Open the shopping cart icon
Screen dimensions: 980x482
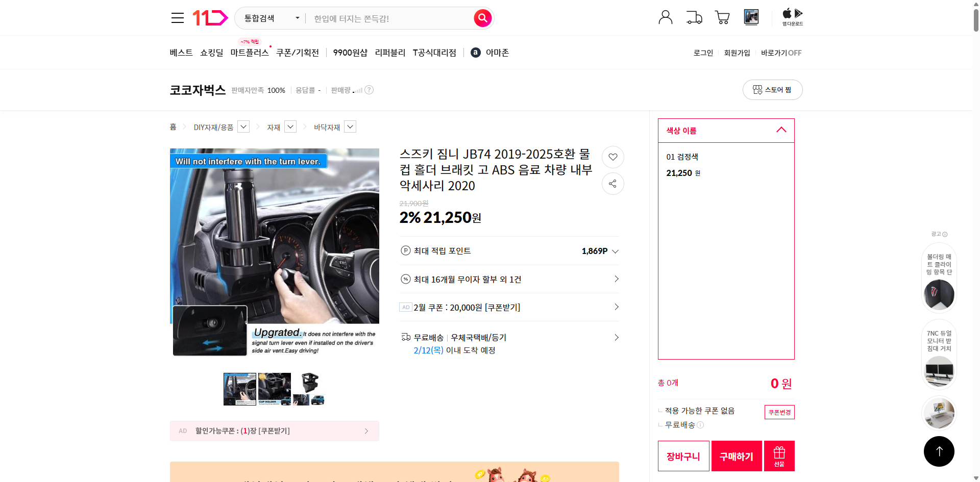[x=722, y=17]
